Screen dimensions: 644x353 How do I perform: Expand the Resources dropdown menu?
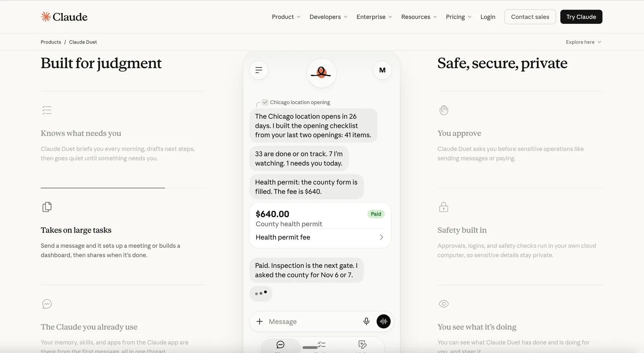419,17
